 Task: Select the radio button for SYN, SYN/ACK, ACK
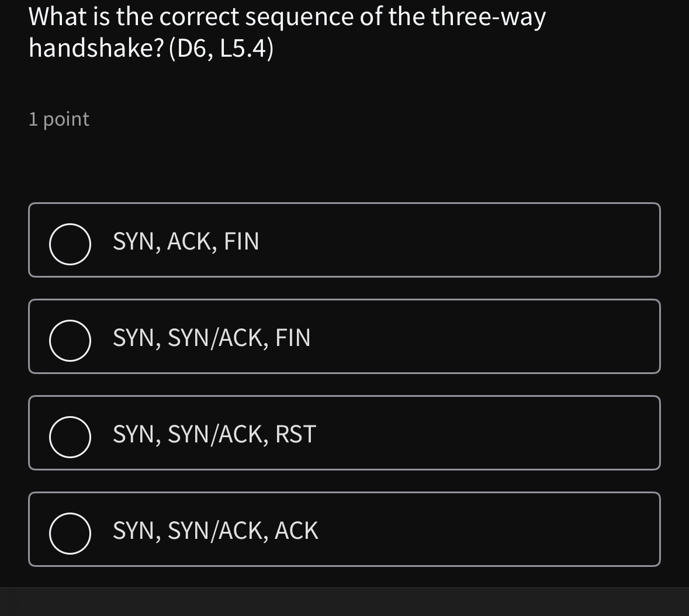click(70, 534)
